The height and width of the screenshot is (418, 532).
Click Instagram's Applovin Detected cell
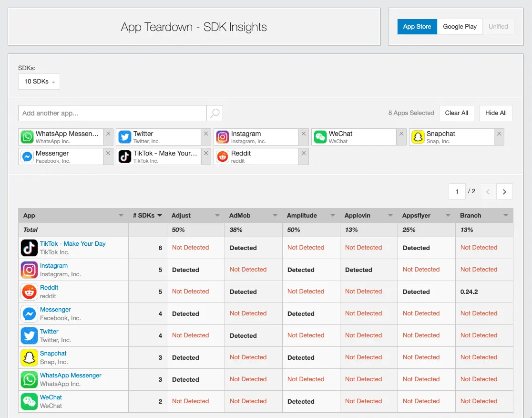click(x=369, y=270)
